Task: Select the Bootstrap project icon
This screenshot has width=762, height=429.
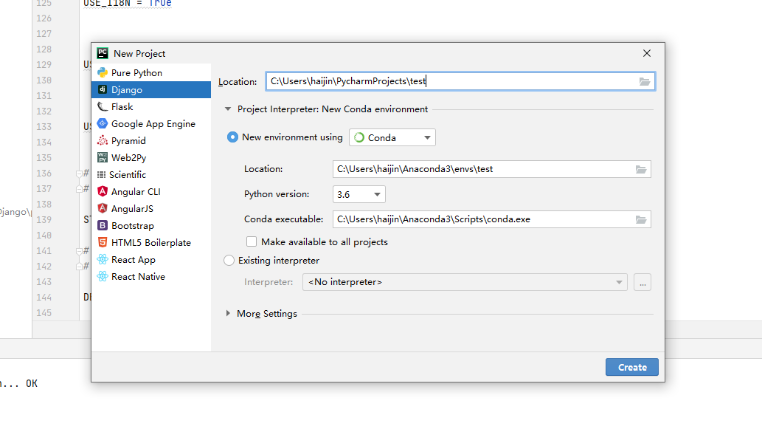Action: coord(102,225)
